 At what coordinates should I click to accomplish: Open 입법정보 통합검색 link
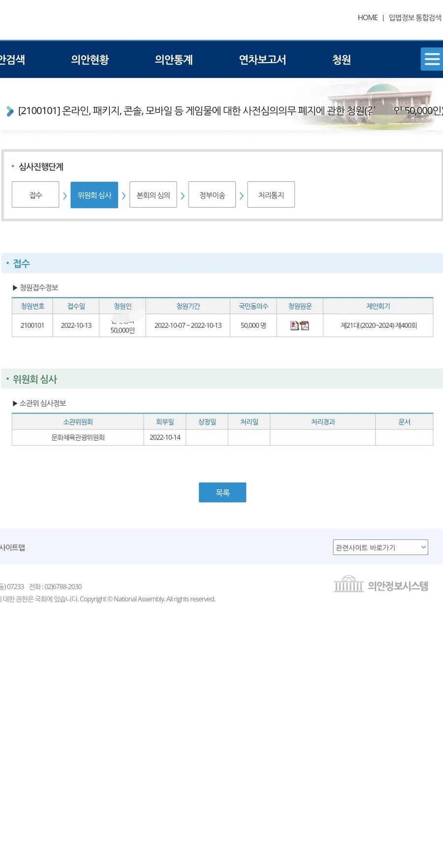pyautogui.click(x=414, y=18)
